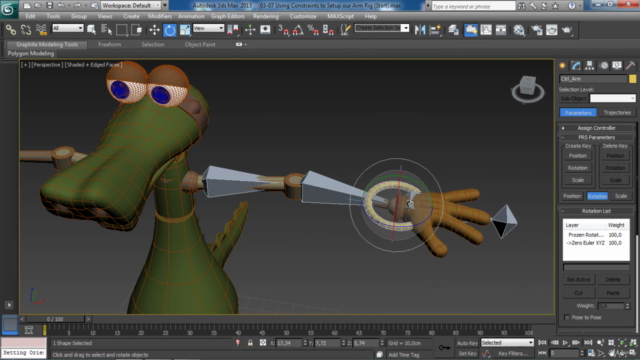Click the Set Active button
Image resolution: width=640 pixels, height=360 pixels.
[578, 280]
